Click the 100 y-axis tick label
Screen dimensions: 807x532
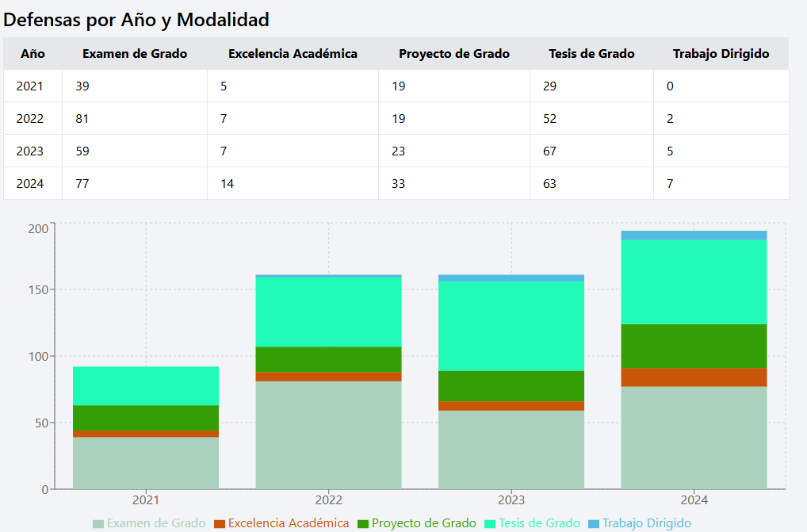(x=38, y=356)
